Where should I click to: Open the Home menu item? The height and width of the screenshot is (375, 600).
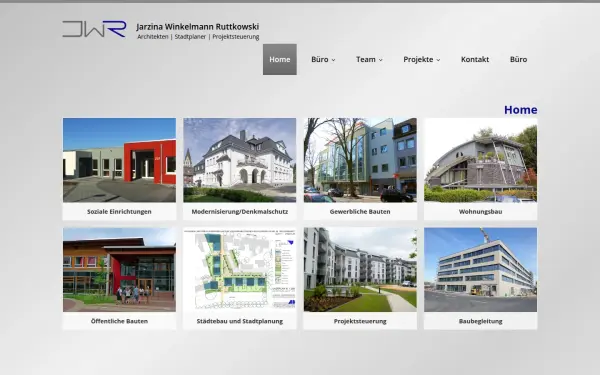[x=280, y=59]
